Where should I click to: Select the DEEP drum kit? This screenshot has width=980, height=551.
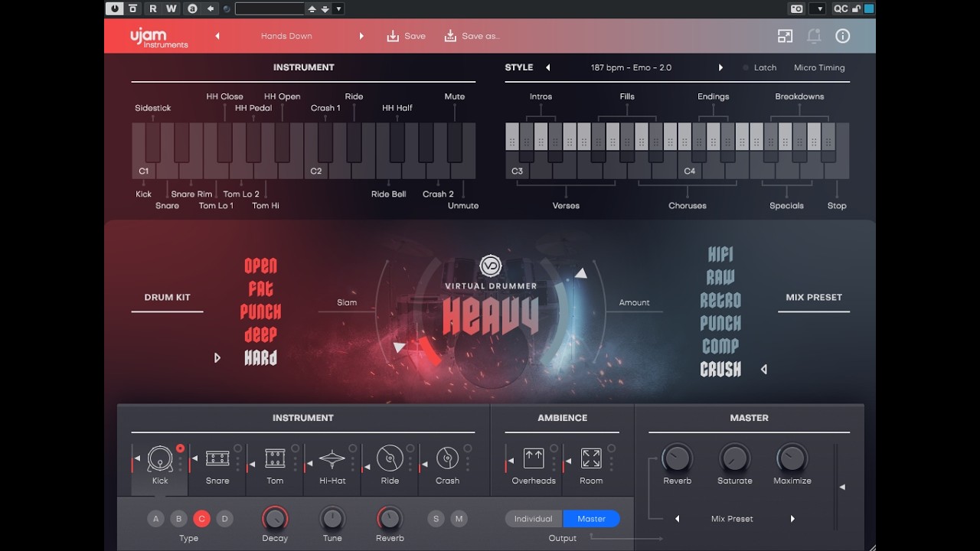[260, 334]
